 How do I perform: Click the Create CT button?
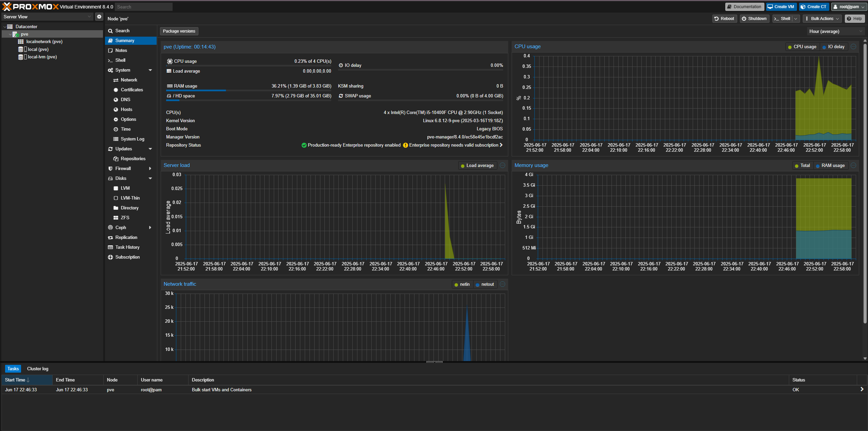click(814, 7)
